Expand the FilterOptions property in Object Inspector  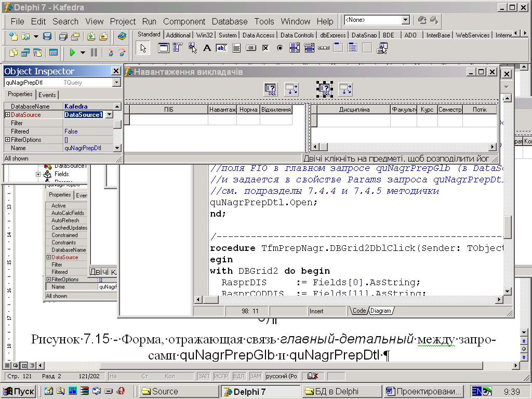7,139
